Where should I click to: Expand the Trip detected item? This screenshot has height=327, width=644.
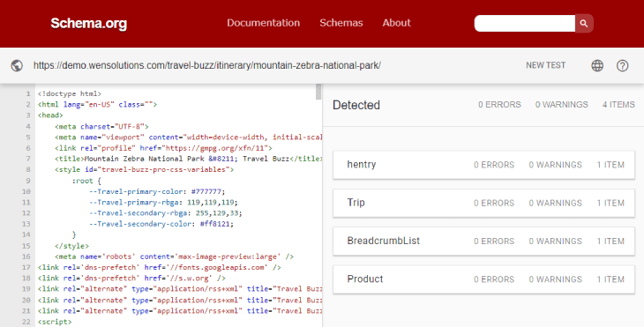click(x=483, y=203)
